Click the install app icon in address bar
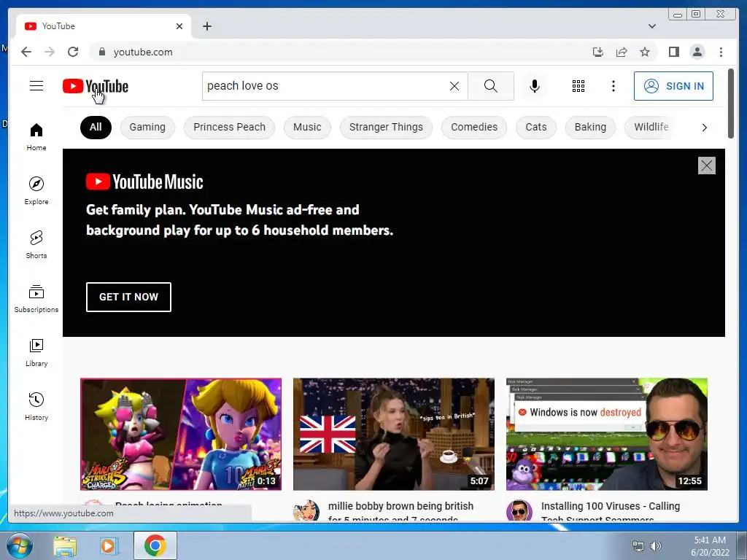 (598, 52)
